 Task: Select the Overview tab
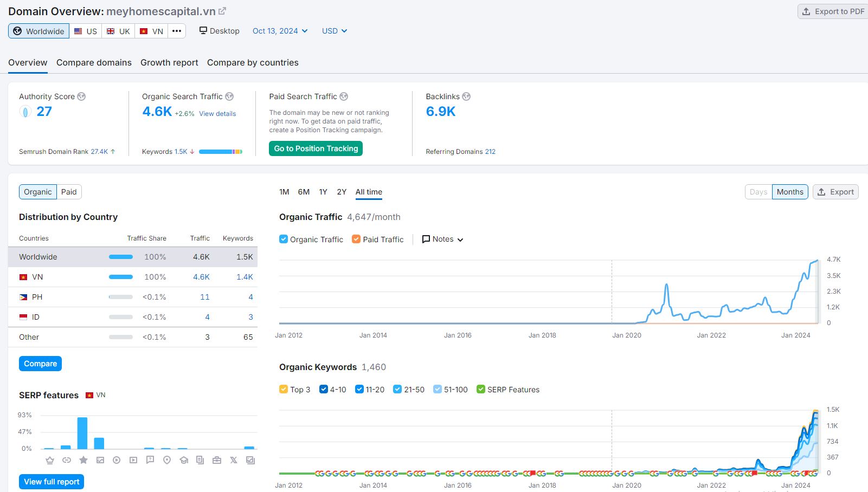pos(28,62)
